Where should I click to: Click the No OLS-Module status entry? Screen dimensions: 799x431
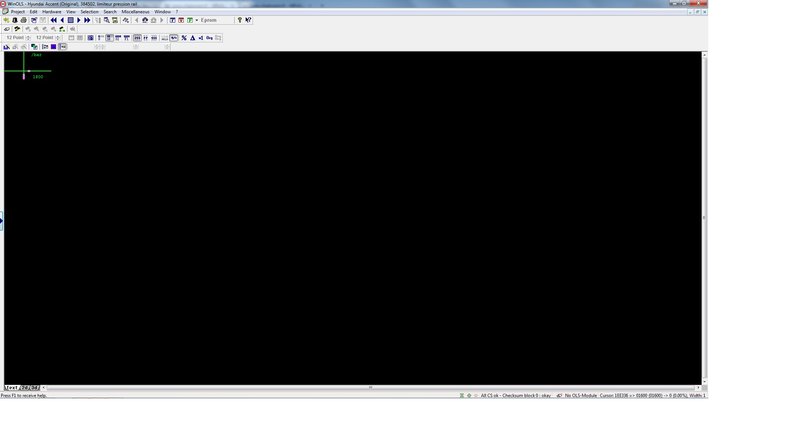580,395
